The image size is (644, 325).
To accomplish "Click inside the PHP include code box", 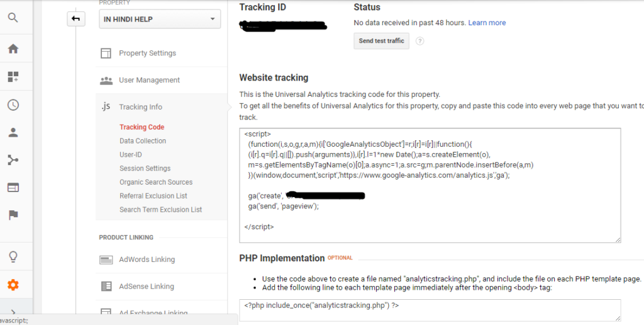I will pyautogui.click(x=430, y=310).
